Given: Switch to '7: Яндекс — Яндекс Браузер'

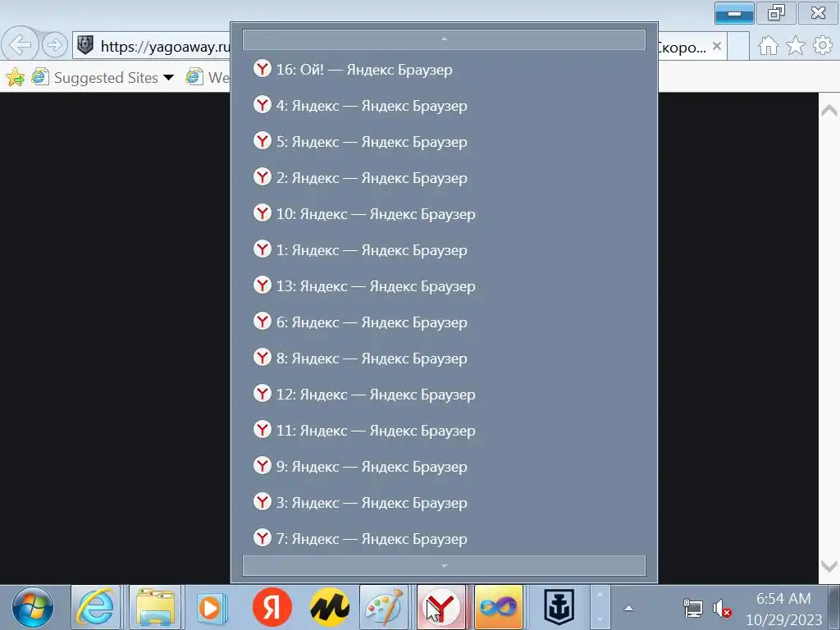Looking at the screenshot, I should coord(444,538).
